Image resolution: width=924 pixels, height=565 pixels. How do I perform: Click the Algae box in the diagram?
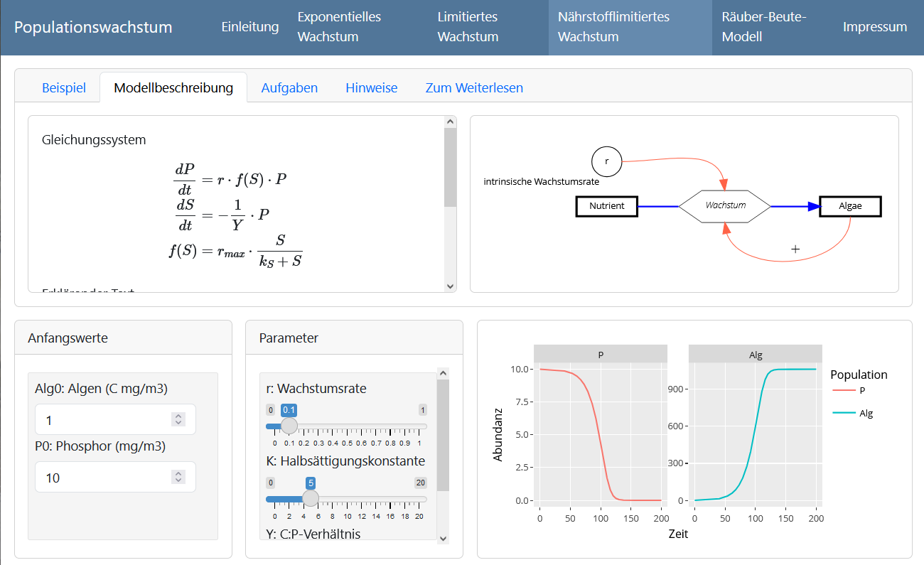tap(850, 206)
